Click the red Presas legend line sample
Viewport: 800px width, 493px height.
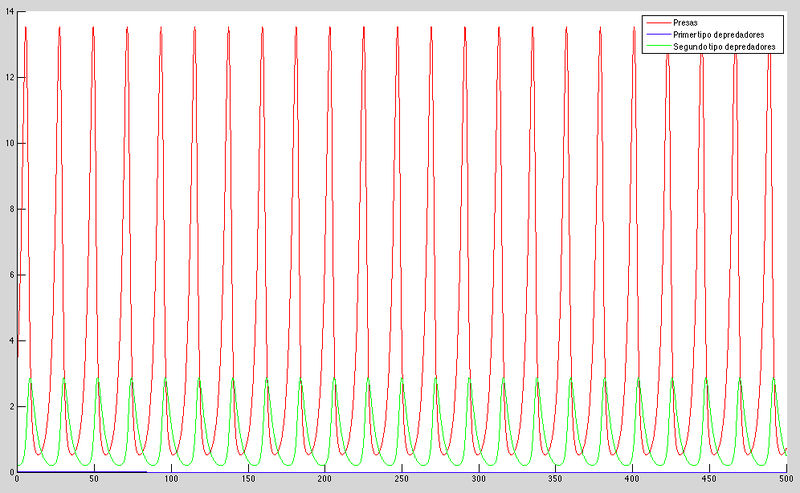tap(659, 22)
